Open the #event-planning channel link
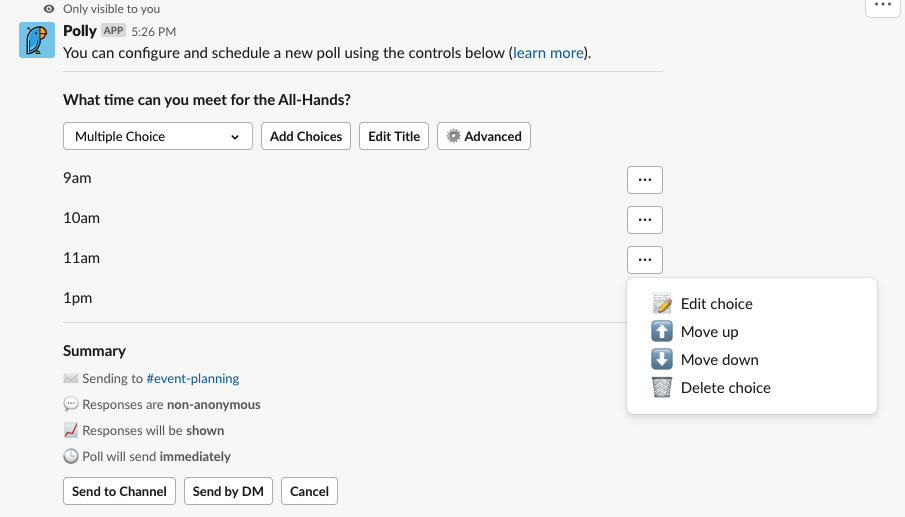 point(192,379)
